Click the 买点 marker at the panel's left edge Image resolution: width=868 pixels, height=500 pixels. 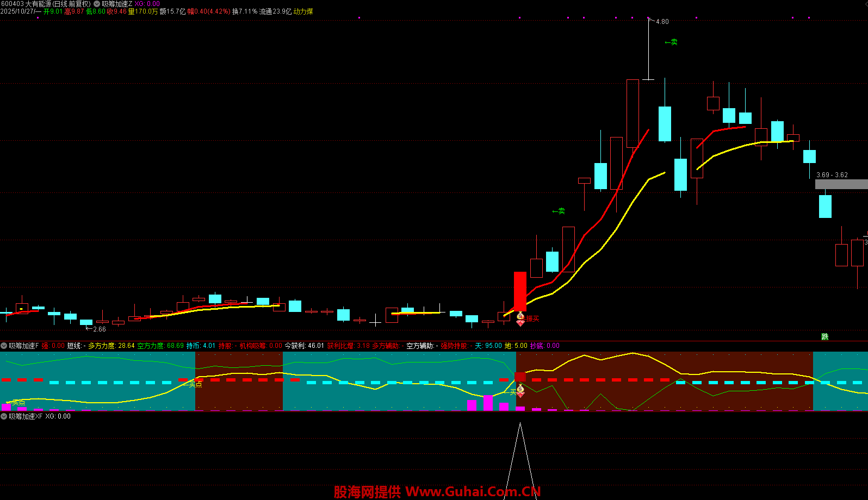tap(19, 403)
